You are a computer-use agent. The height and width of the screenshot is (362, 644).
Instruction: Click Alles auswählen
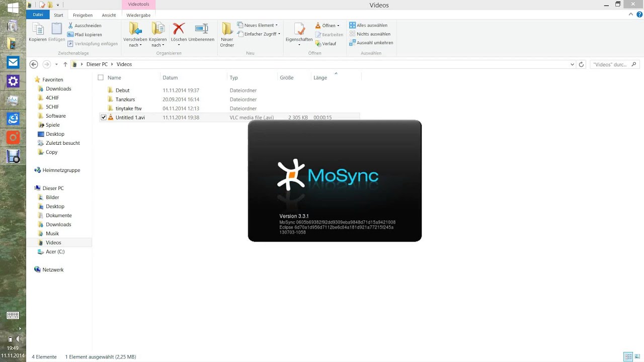pos(368,25)
